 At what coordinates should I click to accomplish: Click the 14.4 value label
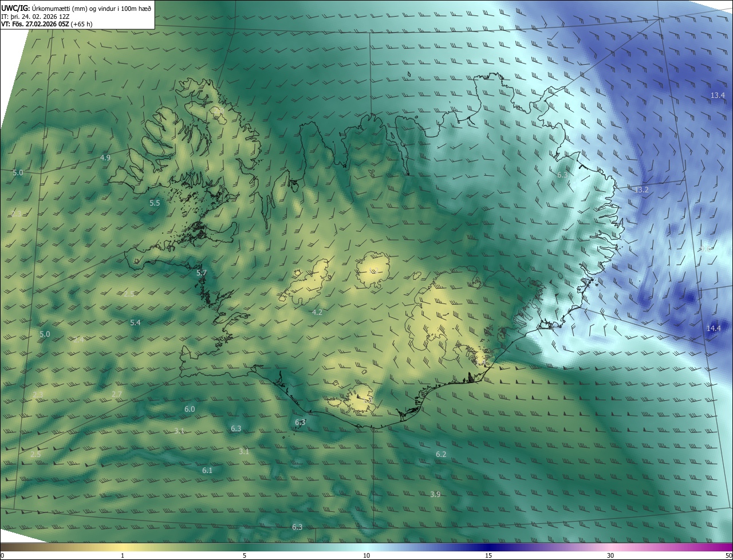pos(714,328)
